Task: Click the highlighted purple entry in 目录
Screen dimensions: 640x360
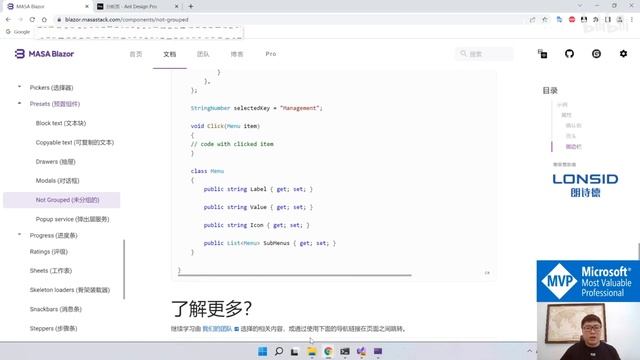Action: [573, 147]
